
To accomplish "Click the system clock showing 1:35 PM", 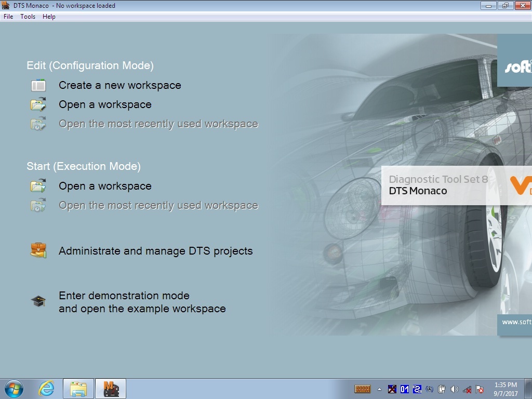I will pyautogui.click(x=506, y=389).
